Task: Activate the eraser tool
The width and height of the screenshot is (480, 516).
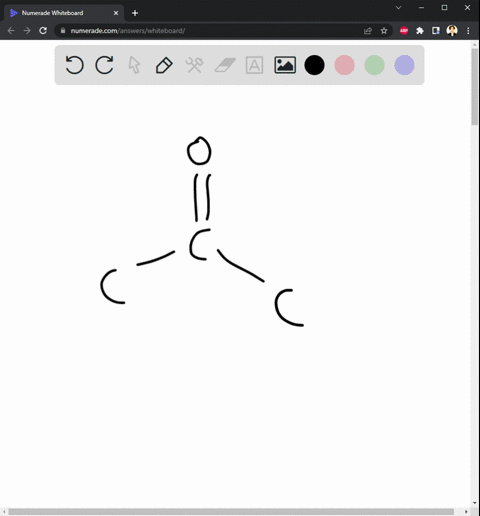Action: (x=225, y=65)
